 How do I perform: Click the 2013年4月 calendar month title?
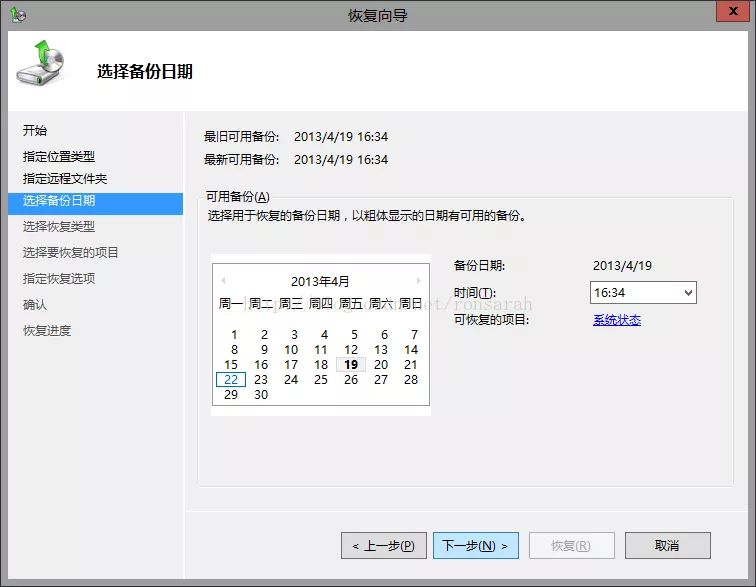coord(320,281)
